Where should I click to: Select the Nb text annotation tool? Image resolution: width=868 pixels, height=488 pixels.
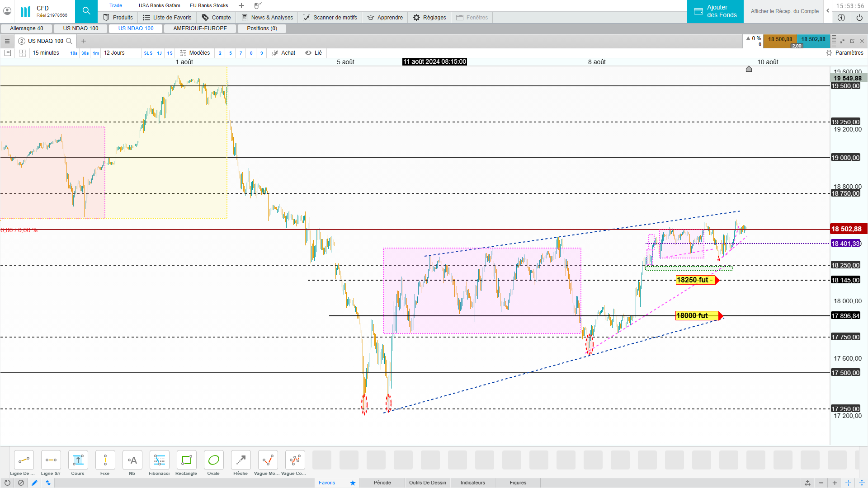pyautogui.click(x=132, y=460)
